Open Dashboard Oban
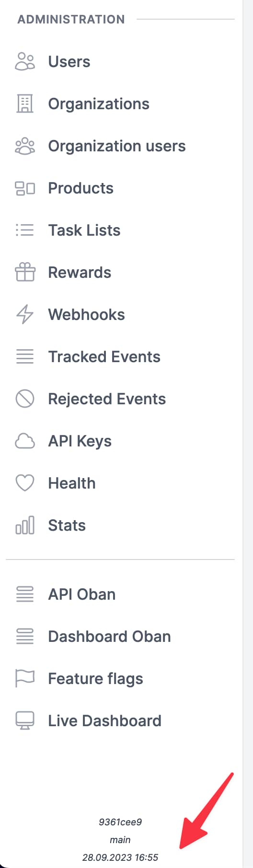This screenshot has height=868, width=253. pyautogui.click(x=110, y=637)
